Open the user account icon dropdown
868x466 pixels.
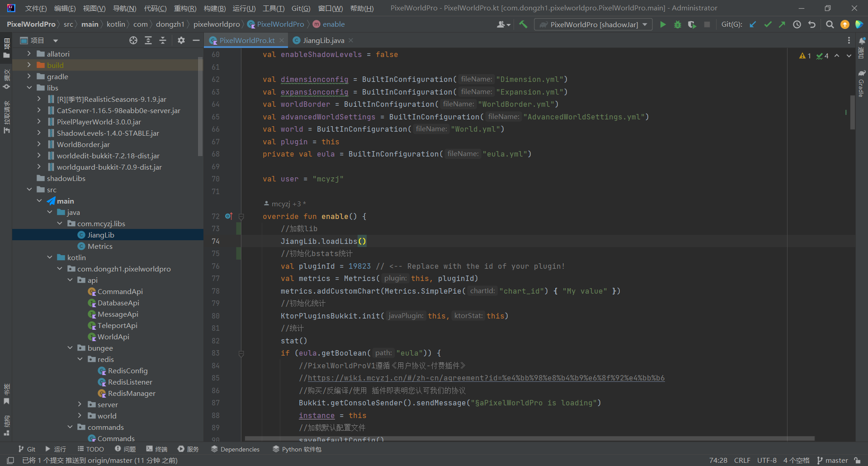tap(504, 24)
